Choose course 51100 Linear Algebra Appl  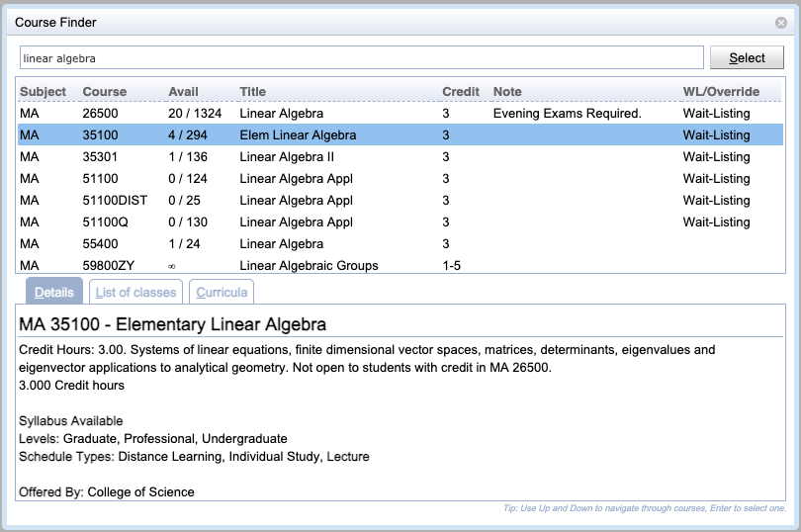400,178
